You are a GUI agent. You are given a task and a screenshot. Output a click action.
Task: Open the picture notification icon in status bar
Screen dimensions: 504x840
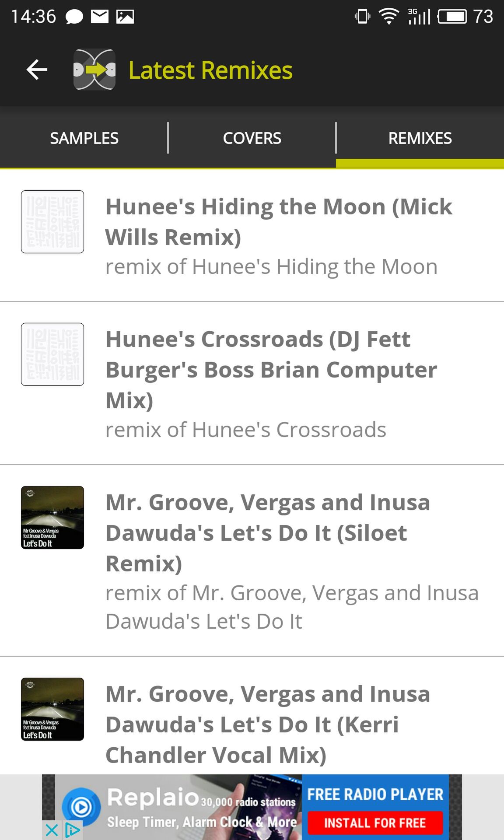pos(125,17)
